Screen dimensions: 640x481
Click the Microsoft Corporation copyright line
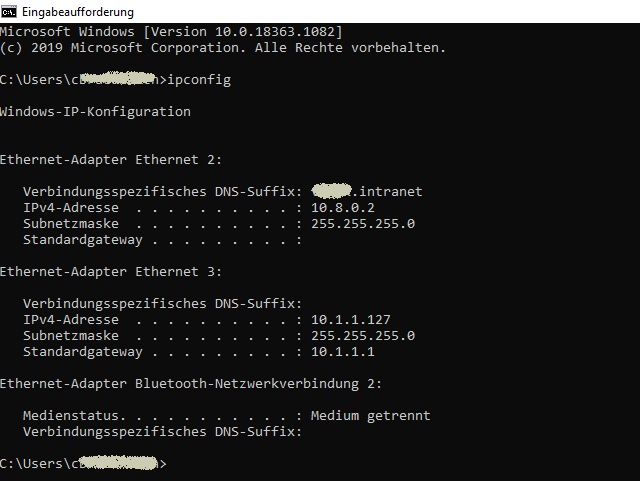click(x=223, y=47)
